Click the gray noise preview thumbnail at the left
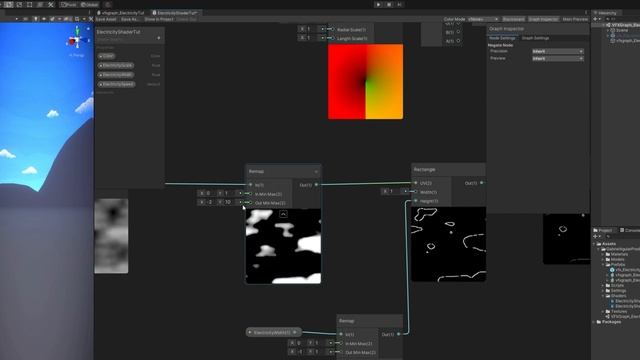Screen dimensions: 640x360 (x=111, y=236)
